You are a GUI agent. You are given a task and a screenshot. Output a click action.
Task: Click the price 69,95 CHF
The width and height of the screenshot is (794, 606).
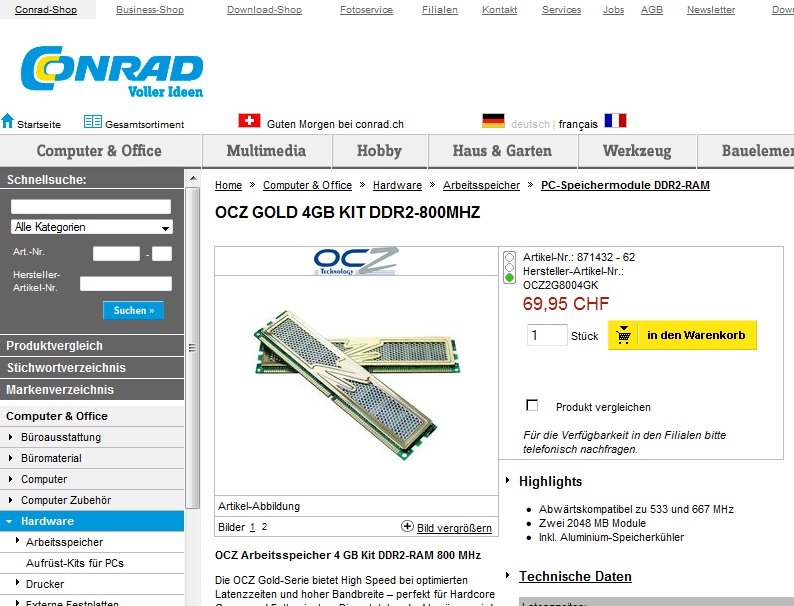point(566,304)
